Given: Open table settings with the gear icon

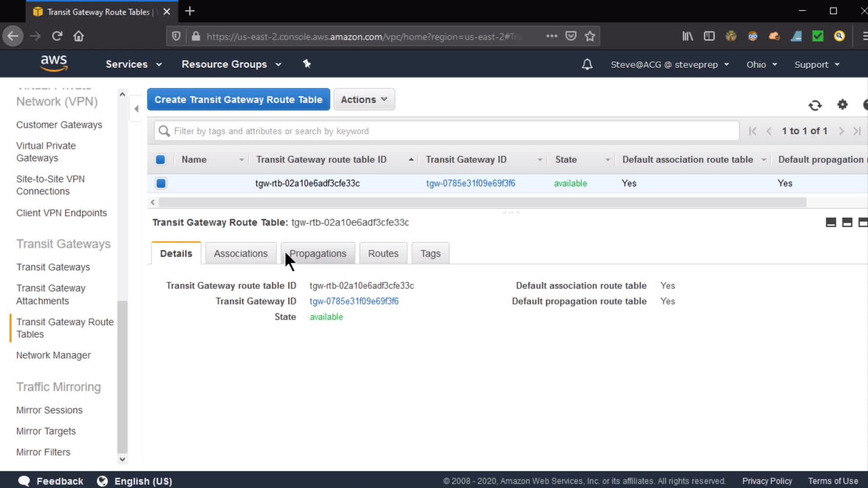Looking at the screenshot, I should tap(842, 105).
